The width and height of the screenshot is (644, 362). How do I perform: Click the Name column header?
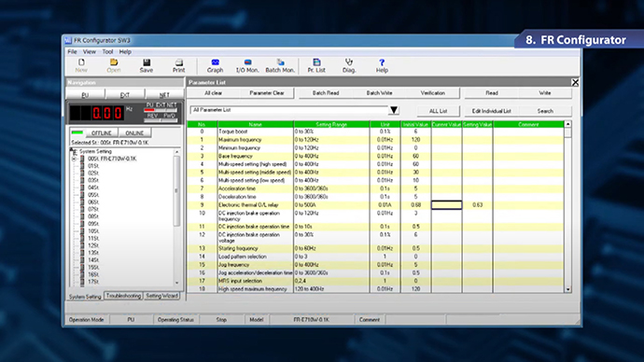256,124
